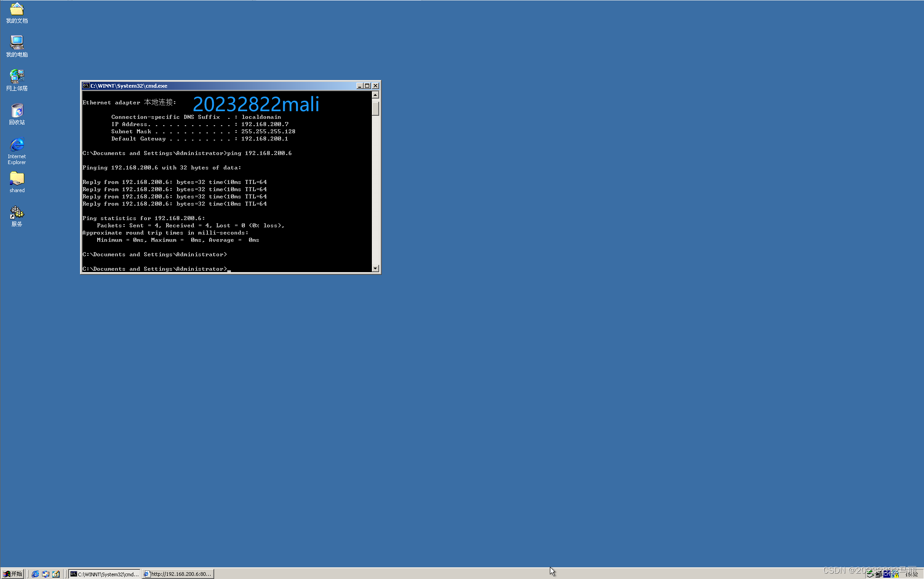Image resolution: width=924 pixels, height=579 pixels.
Task: Click 'Ping statistics for 192.168.200.6' line
Action: pos(144,218)
